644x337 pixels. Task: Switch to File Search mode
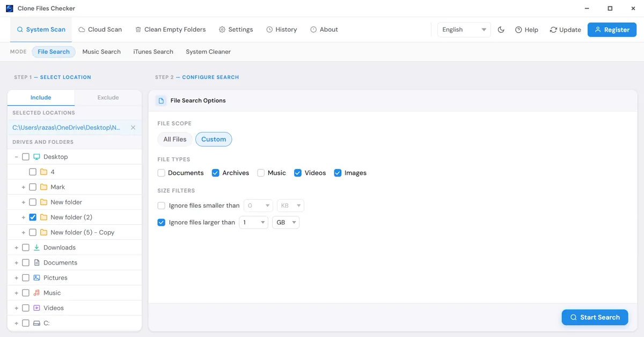54,52
